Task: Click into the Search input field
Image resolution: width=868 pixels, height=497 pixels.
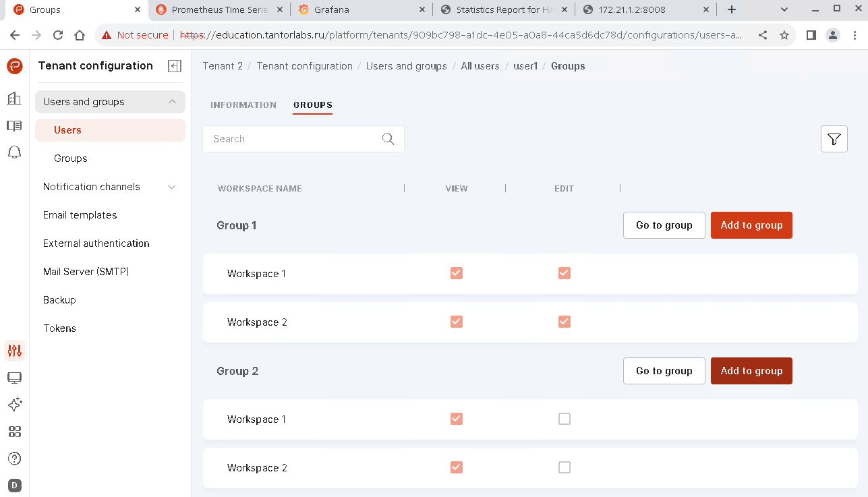Action: tap(293, 139)
